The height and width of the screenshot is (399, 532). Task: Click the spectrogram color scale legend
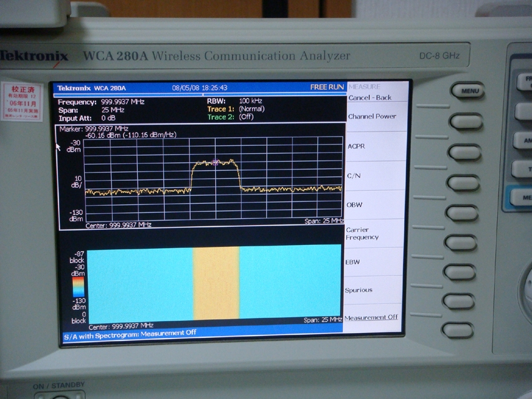point(79,287)
